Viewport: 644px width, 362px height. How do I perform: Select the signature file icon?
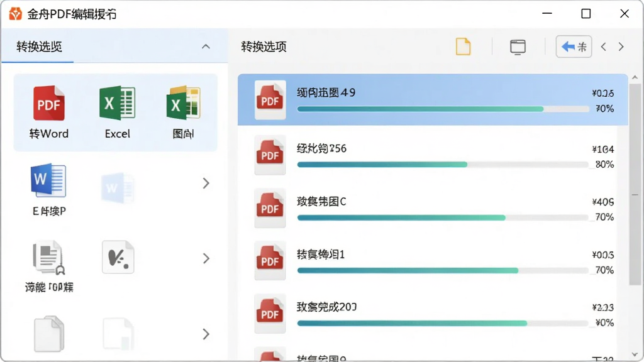[x=118, y=257]
